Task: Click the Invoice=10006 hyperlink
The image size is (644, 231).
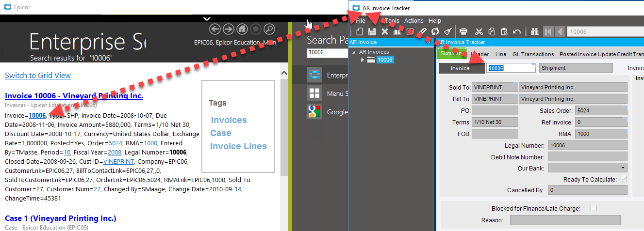Action: pos(37,116)
